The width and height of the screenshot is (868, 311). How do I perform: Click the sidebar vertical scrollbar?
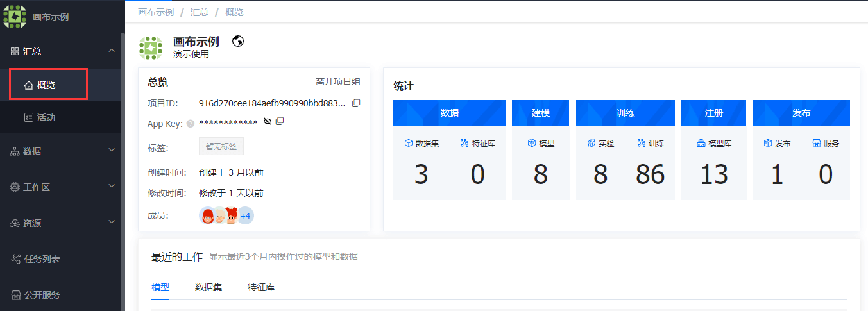coord(123,171)
